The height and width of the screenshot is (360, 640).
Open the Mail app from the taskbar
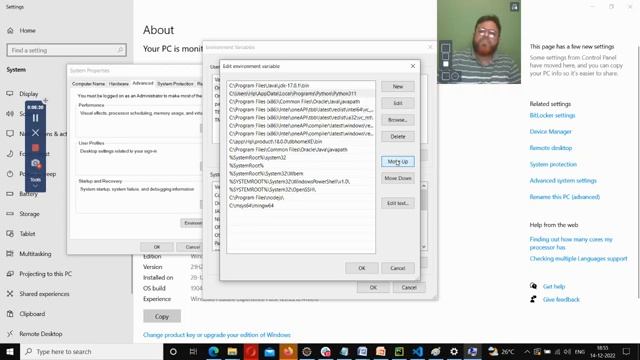click(269, 351)
